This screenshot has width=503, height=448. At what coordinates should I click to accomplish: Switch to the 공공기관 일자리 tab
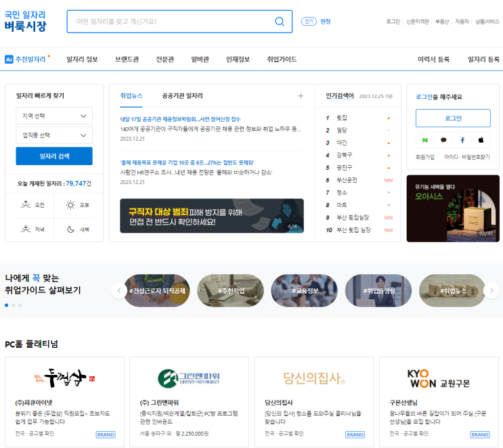182,95
